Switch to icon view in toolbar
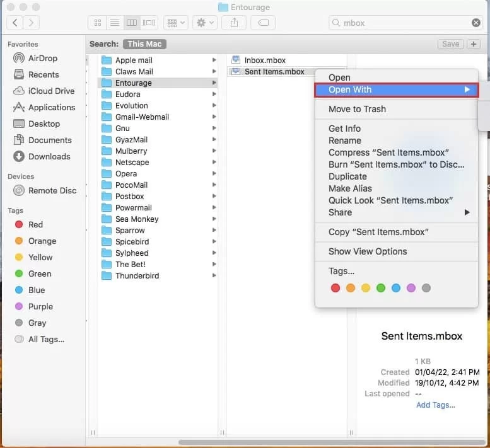Viewport: 490px width, 448px height. 98,23
